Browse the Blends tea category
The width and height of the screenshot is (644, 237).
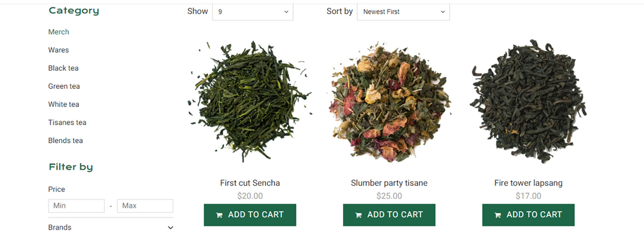[65, 140]
